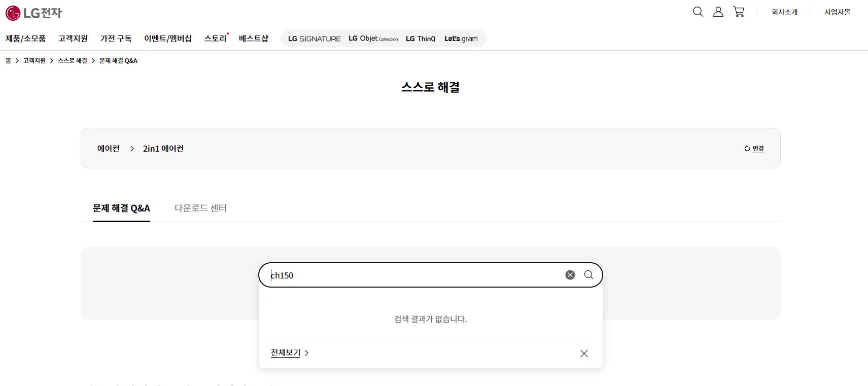The width and height of the screenshot is (868, 386).
Task: Click 전체보기 link in search dropdown
Action: (x=286, y=353)
